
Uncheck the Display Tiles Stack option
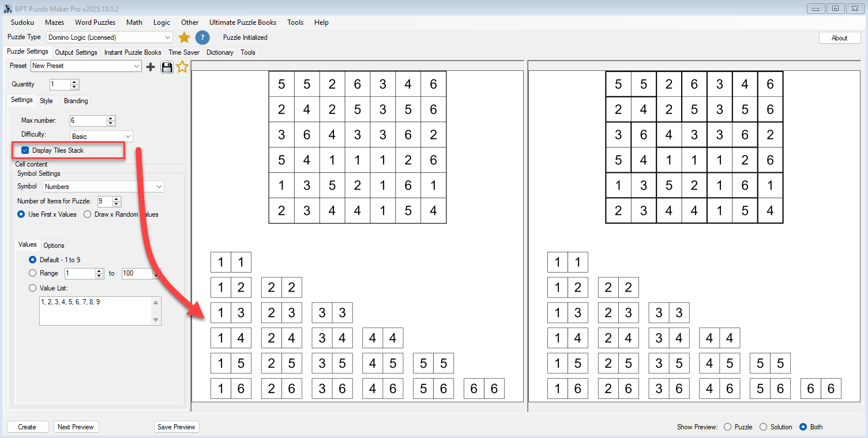[25, 150]
